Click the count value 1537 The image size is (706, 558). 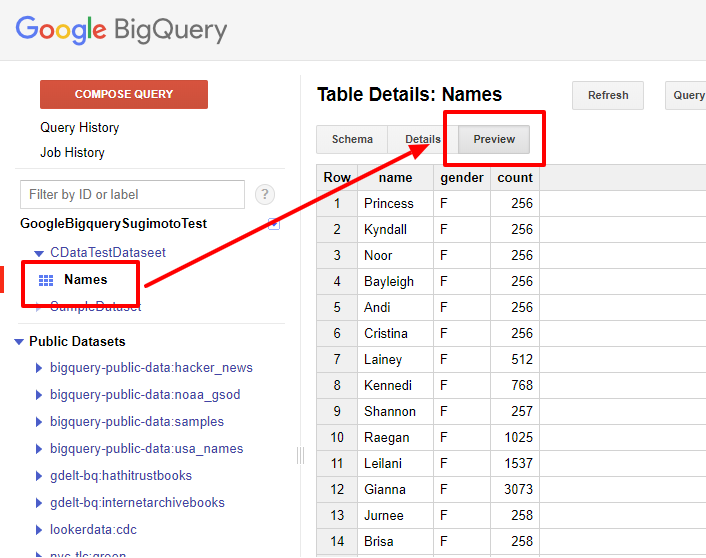click(519, 464)
